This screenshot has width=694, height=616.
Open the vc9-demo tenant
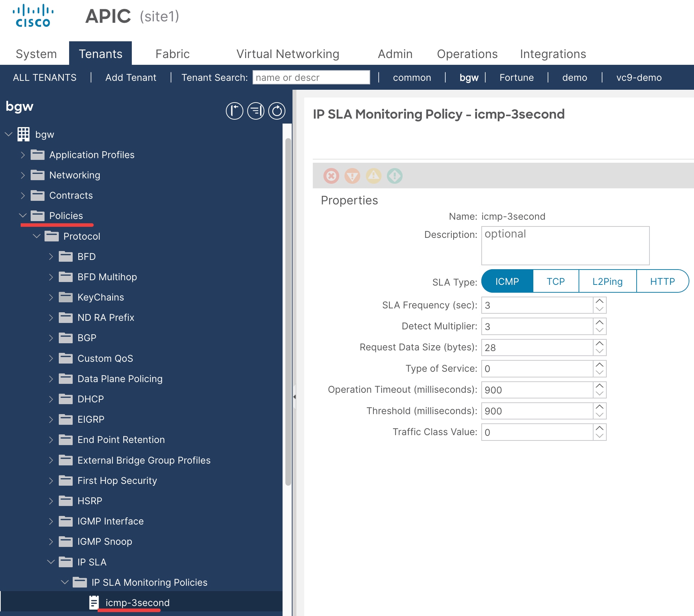639,77
